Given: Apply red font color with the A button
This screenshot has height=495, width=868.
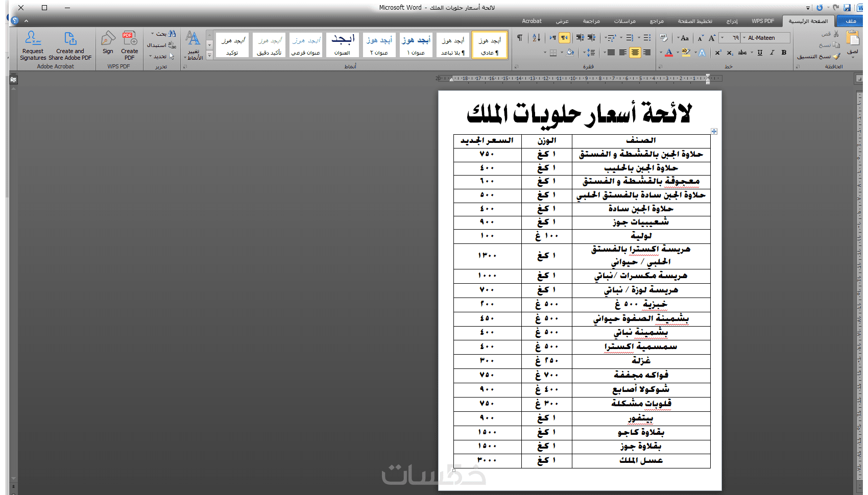Looking at the screenshot, I should click(x=669, y=53).
